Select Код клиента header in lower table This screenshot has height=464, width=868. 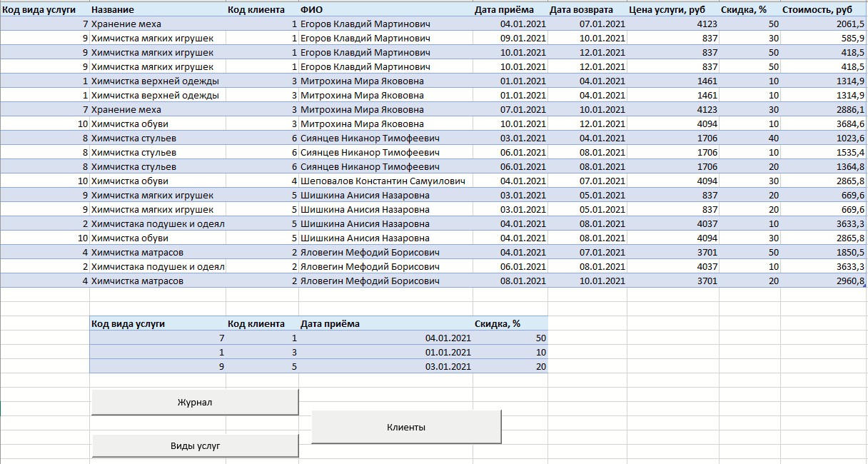262,323
